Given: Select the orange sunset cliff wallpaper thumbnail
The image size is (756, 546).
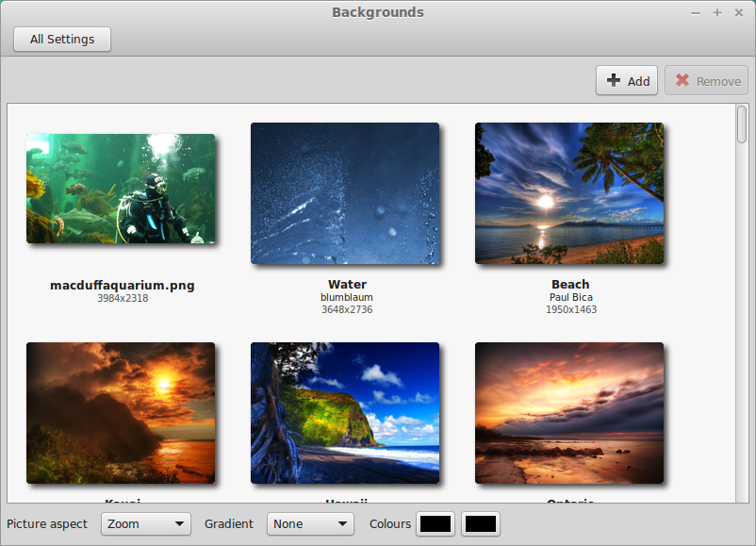Looking at the screenshot, I should 121,413.
